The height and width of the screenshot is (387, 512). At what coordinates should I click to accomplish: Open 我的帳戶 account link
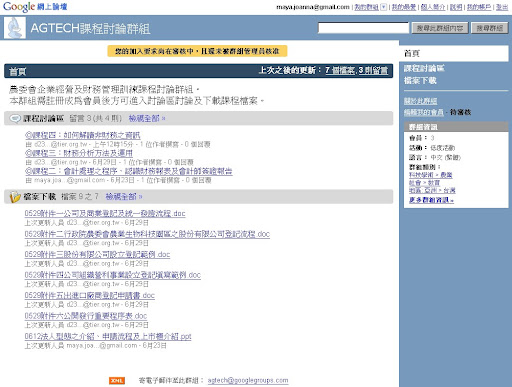479,7
